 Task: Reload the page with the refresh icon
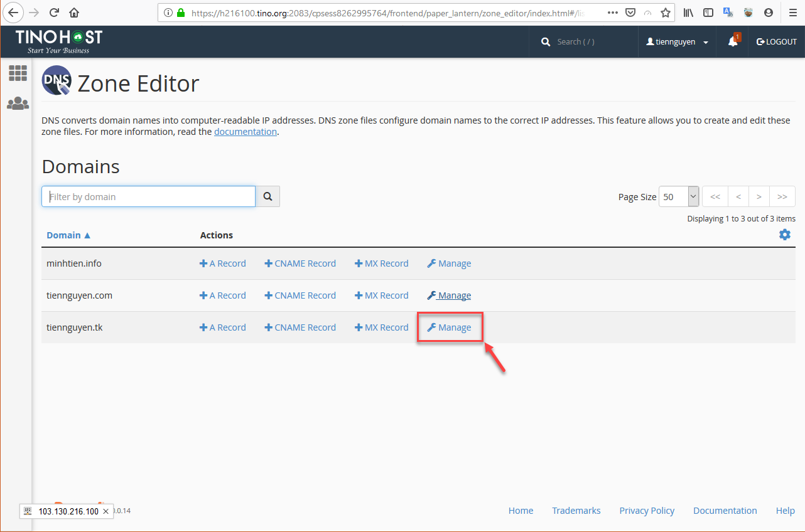54,13
